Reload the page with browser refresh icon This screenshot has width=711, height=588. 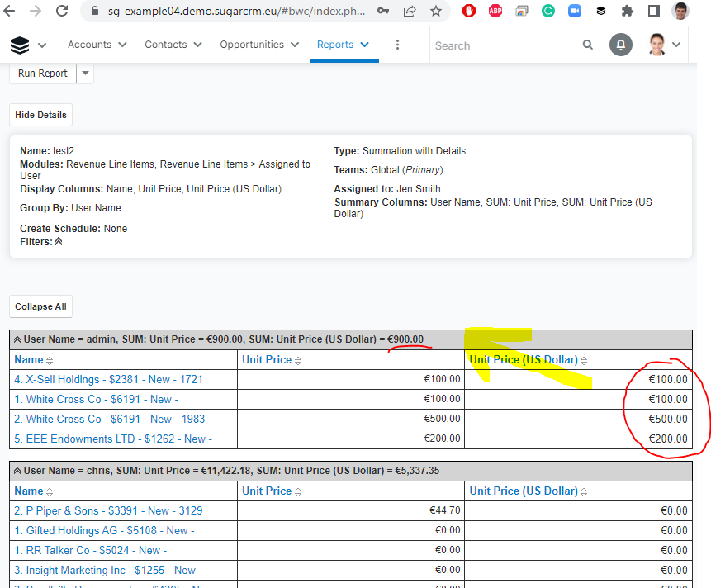pyautogui.click(x=62, y=12)
